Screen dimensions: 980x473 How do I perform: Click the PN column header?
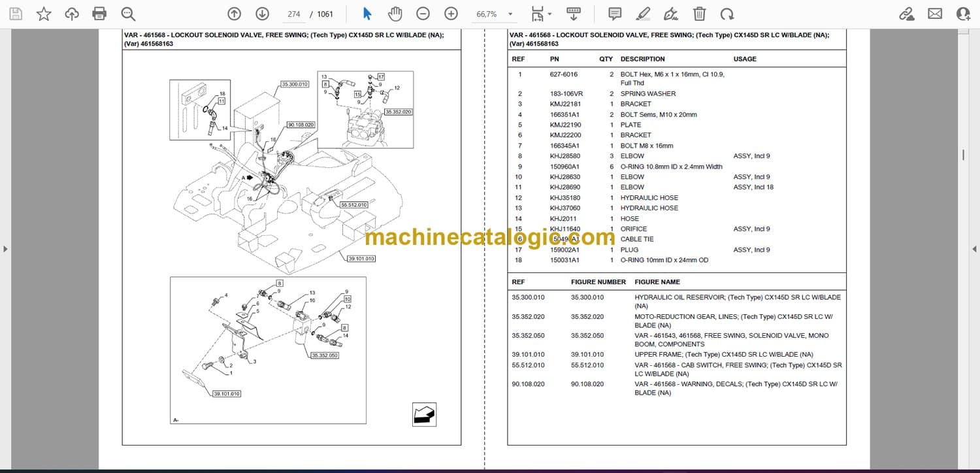tap(555, 59)
